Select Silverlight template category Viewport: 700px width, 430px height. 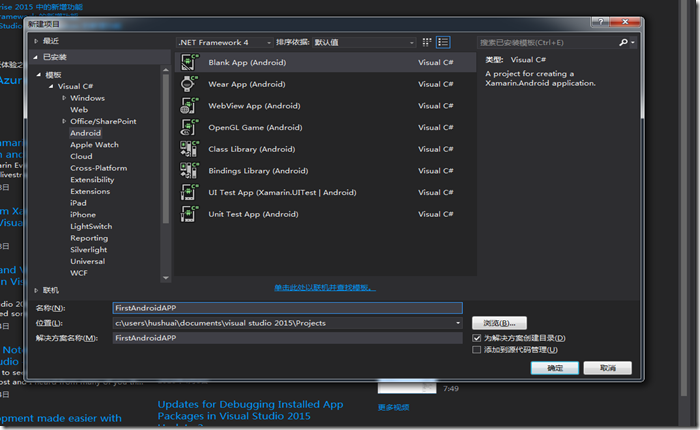(x=88, y=250)
